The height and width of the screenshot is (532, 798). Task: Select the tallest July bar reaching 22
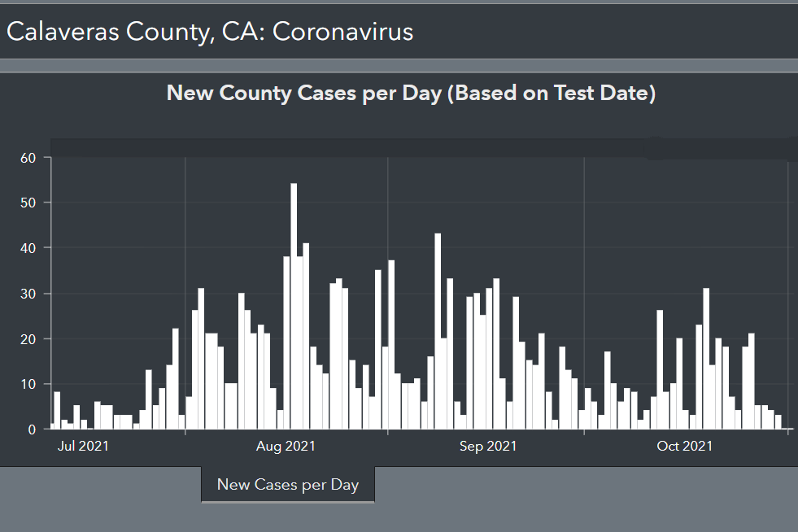pyautogui.click(x=175, y=378)
